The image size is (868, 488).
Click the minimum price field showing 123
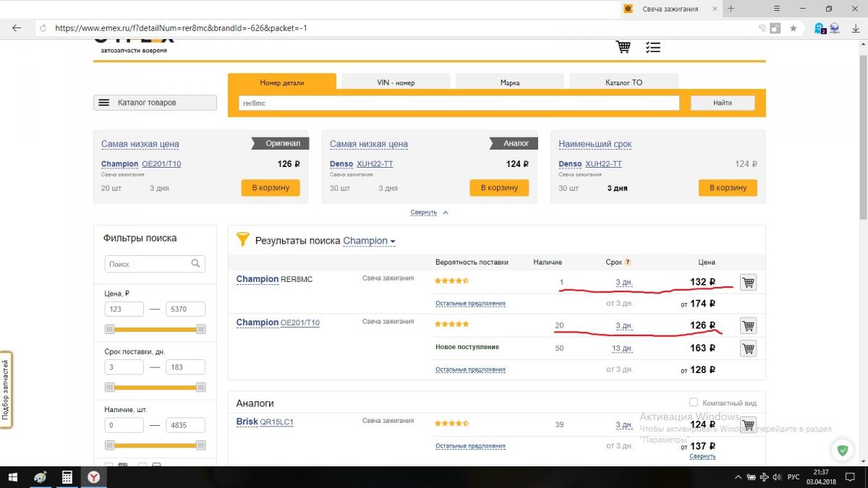pyautogui.click(x=124, y=309)
